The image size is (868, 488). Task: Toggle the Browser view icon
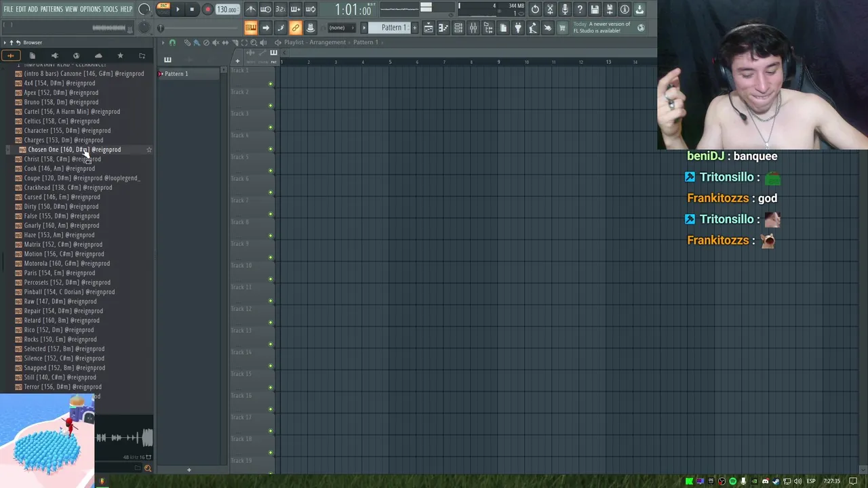coord(488,28)
